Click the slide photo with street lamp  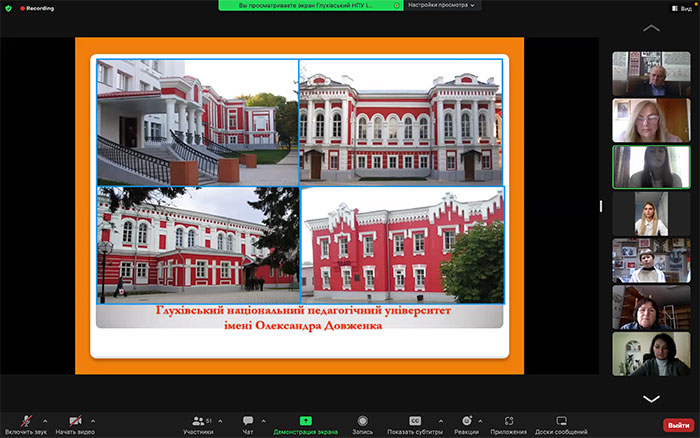point(198,245)
